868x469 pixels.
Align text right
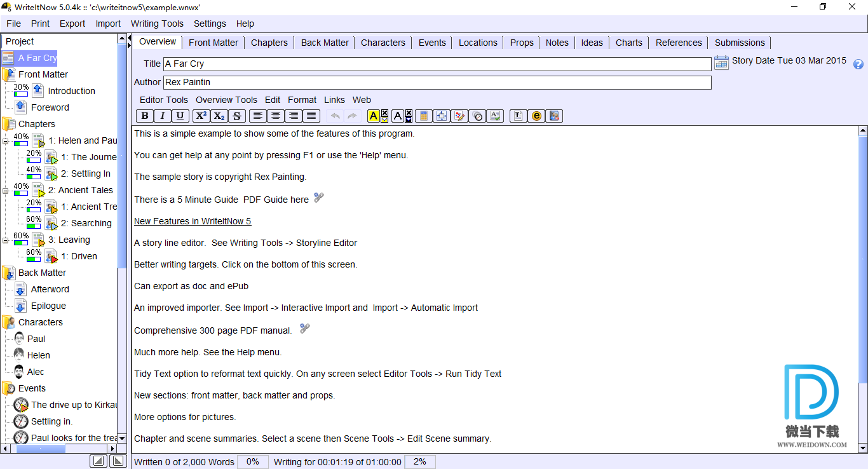tap(293, 116)
